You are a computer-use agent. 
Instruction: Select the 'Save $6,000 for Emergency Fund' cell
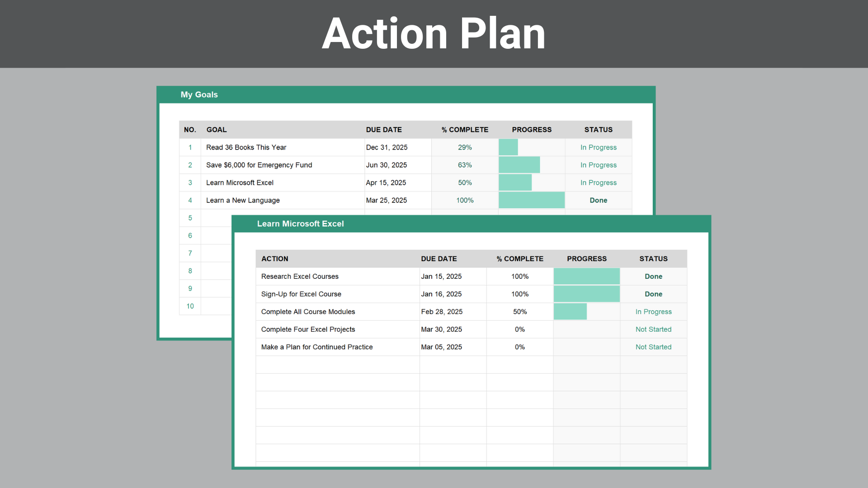[259, 165]
